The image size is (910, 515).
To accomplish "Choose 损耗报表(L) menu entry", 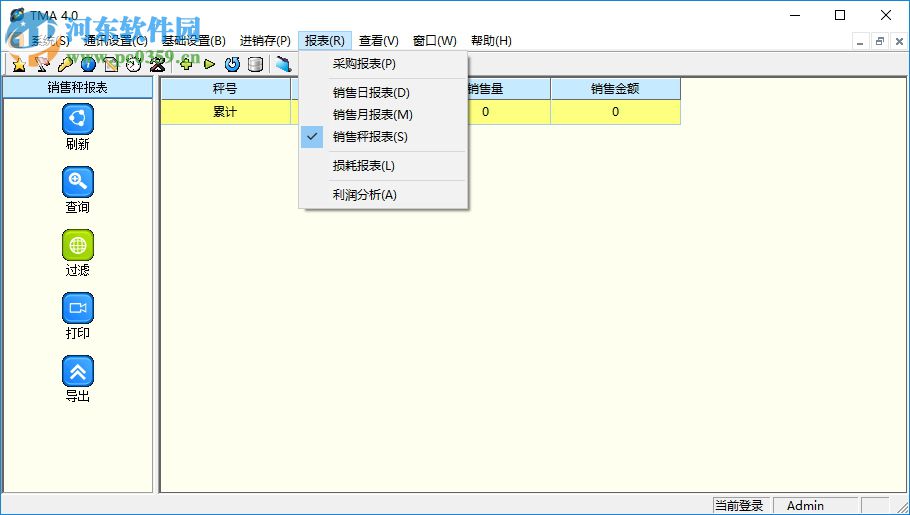I will 384,166.
